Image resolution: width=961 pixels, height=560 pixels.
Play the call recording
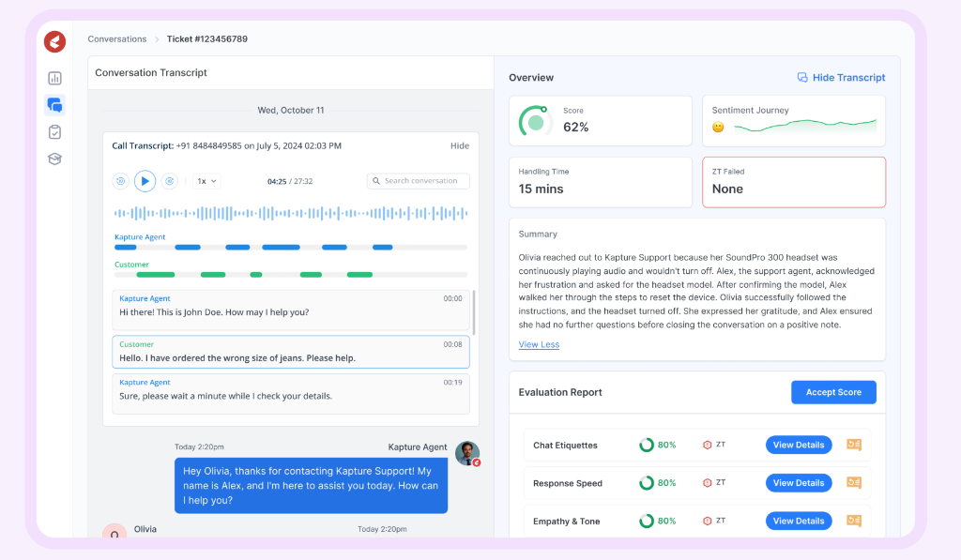(x=145, y=181)
